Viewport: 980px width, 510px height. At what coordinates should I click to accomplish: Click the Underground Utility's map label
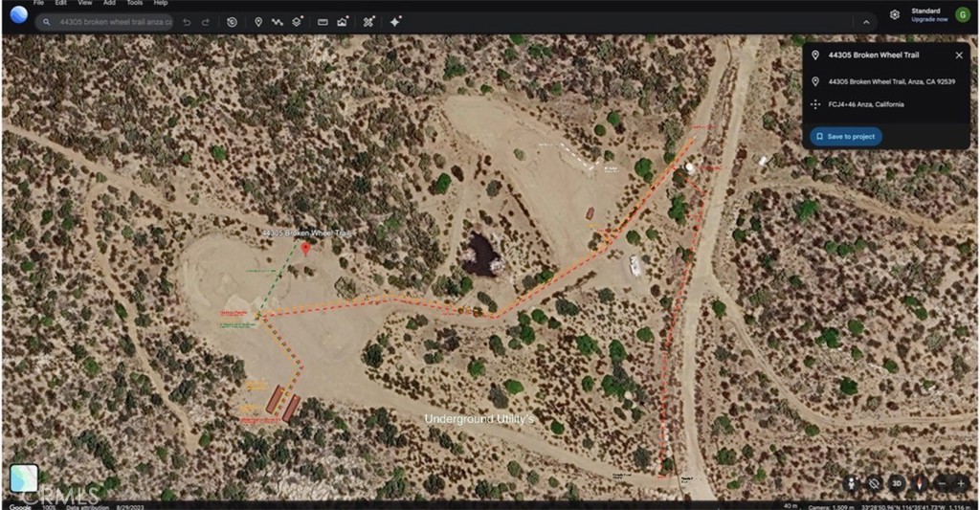479,419
